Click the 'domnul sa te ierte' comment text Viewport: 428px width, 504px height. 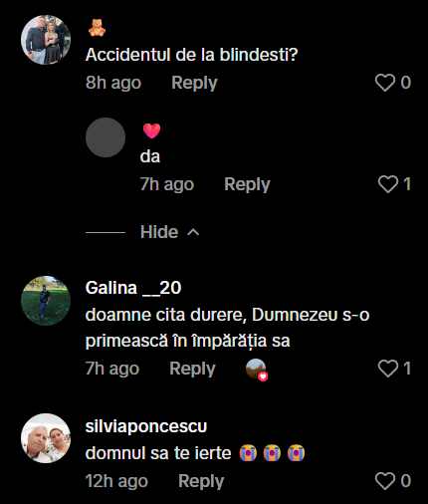pyautogui.click(x=158, y=453)
